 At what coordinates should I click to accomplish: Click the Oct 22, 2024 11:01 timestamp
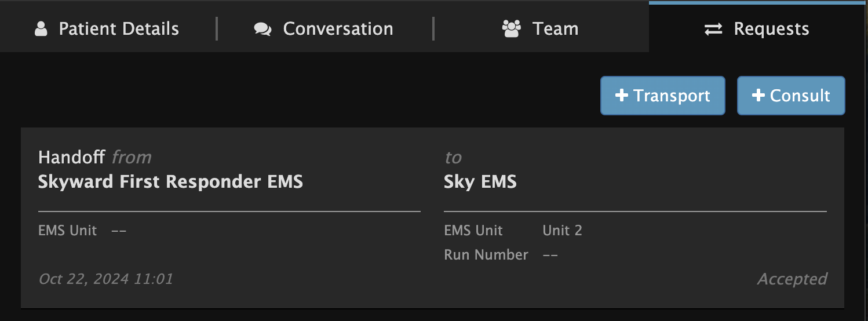[x=105, y=279]
